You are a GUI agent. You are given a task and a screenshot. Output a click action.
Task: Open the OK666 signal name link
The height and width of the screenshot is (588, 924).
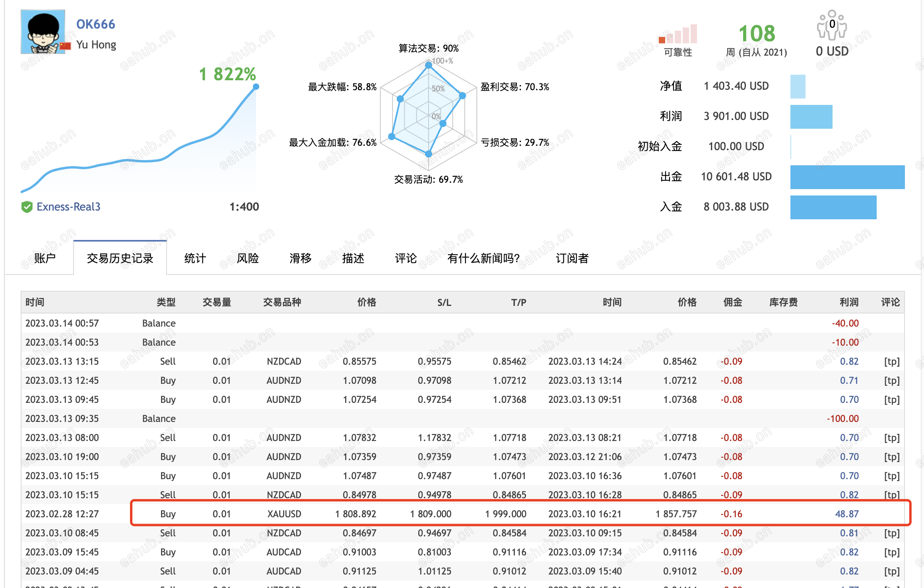[95, 24]
